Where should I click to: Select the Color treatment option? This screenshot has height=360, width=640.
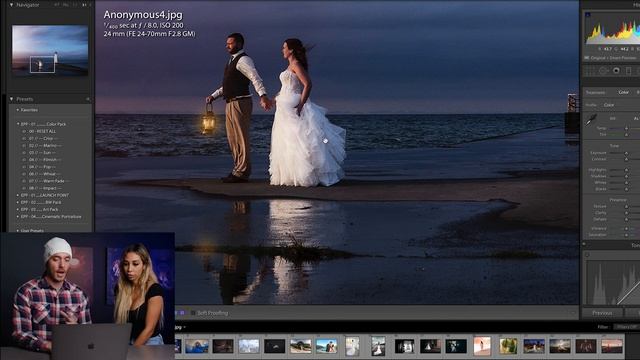click(623, 92)
